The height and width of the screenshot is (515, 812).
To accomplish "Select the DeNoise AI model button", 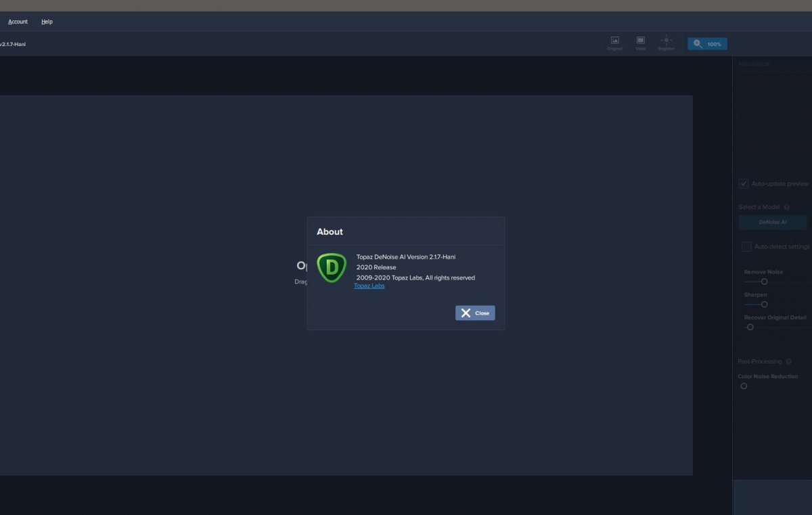I will pyautogui.click(x=773, y=222).
